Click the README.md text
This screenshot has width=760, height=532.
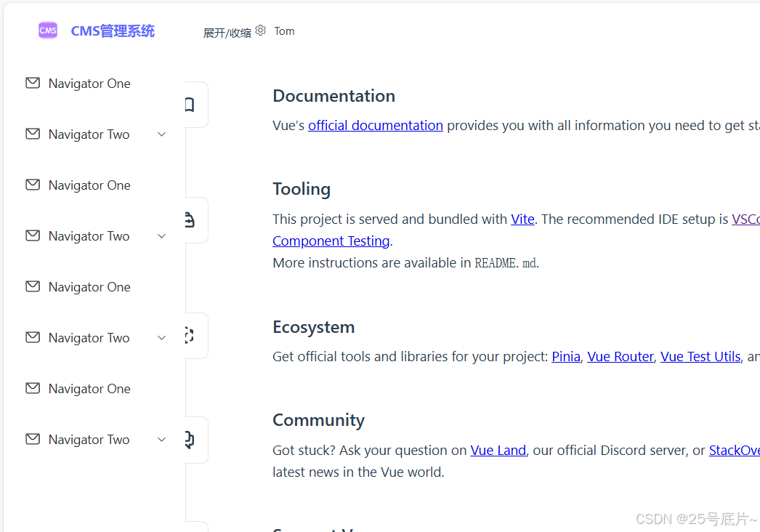(505, 263)
